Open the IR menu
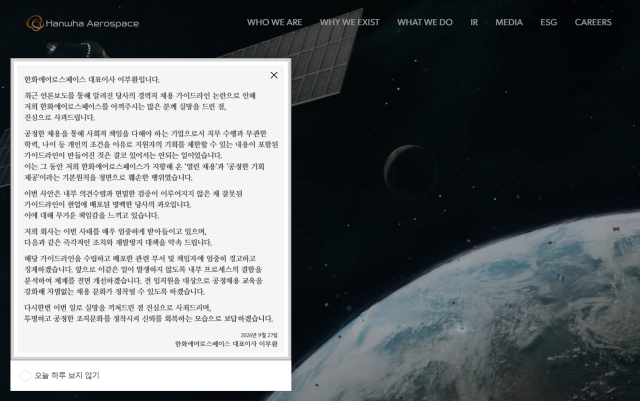 point(474,22)
